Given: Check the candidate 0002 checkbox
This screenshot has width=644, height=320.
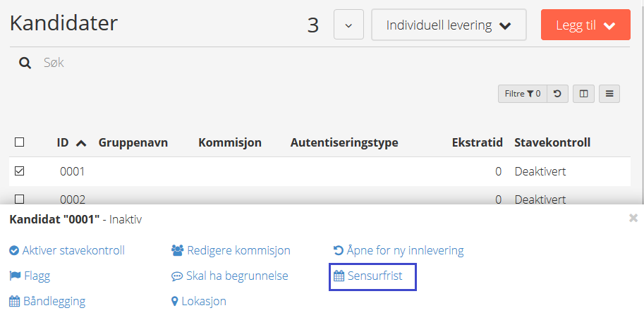Looking at the screenshot, I should pyautogui.click(x=19, y=199).
